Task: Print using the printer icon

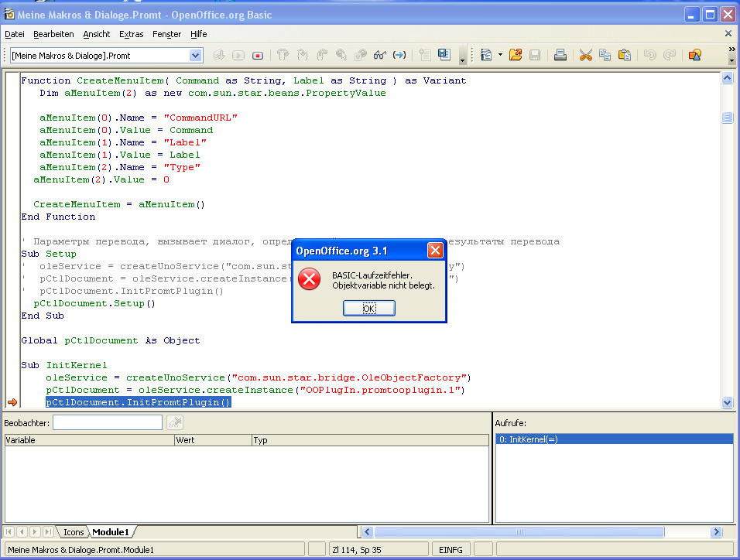Action: point(560,55)
